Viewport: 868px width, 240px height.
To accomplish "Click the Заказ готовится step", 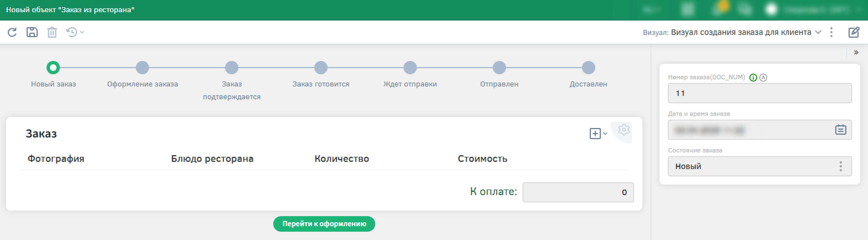I will (x=321, y=68).
